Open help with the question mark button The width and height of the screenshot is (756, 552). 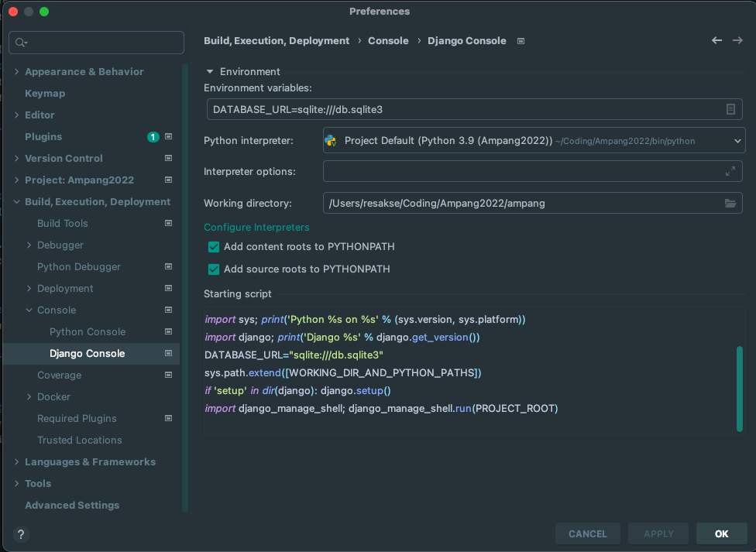[21, 534]
